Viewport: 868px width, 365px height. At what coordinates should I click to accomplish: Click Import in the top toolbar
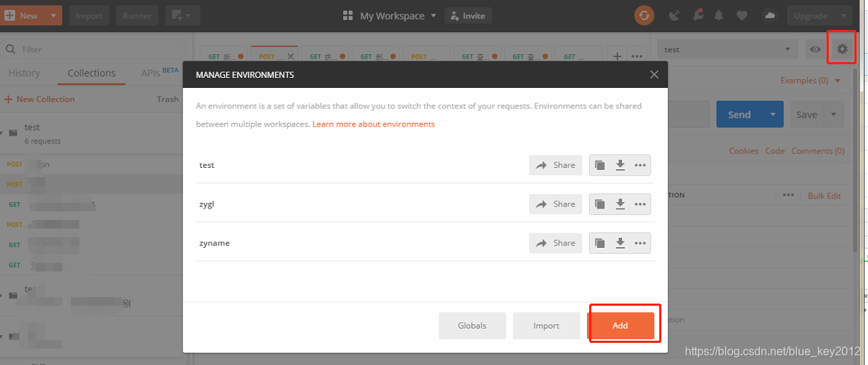[89, 15]
